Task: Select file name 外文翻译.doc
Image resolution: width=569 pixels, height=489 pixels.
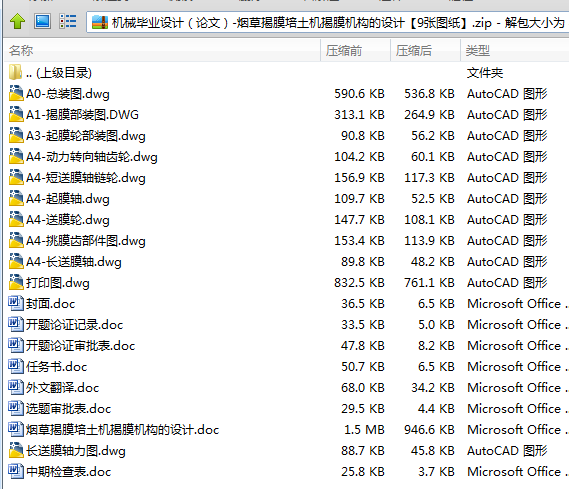Action: (62, 388)
